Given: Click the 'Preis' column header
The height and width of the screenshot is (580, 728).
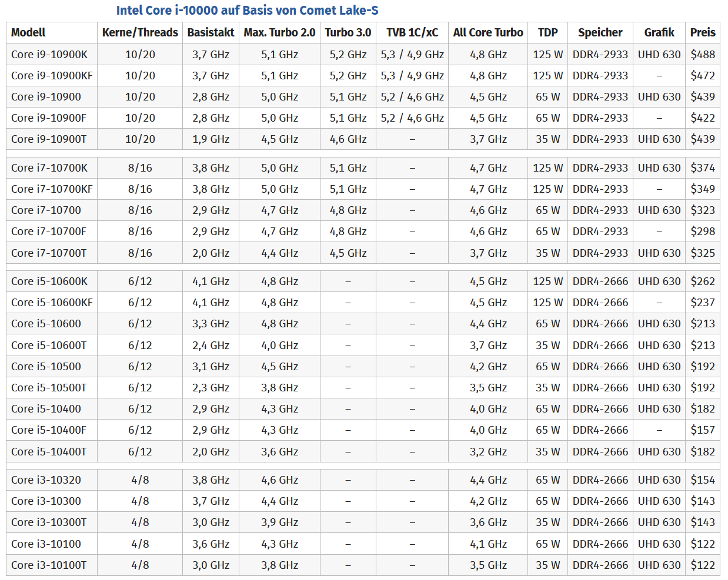Looking at the screenshot, I should pos(703,33).
